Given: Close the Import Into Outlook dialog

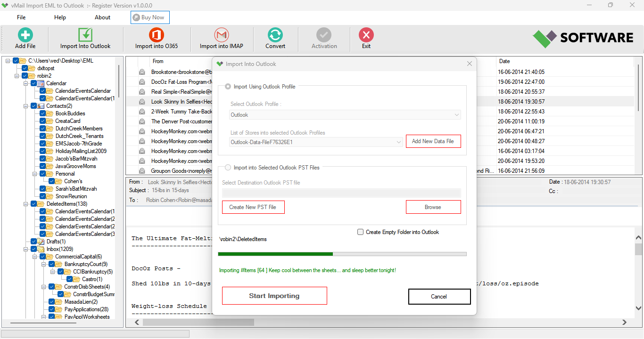Looking at the screenshot, I should click(469, 64).
